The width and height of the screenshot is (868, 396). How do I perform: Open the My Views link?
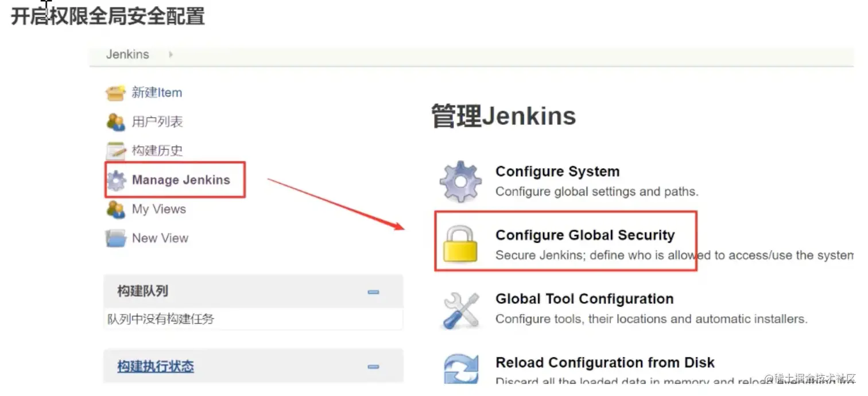(159, 209)
